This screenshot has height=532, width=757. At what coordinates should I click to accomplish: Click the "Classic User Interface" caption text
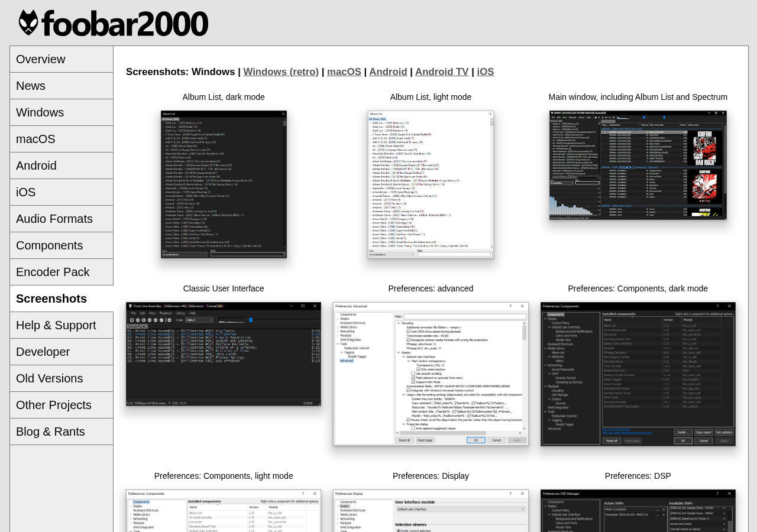pos(224,288)
